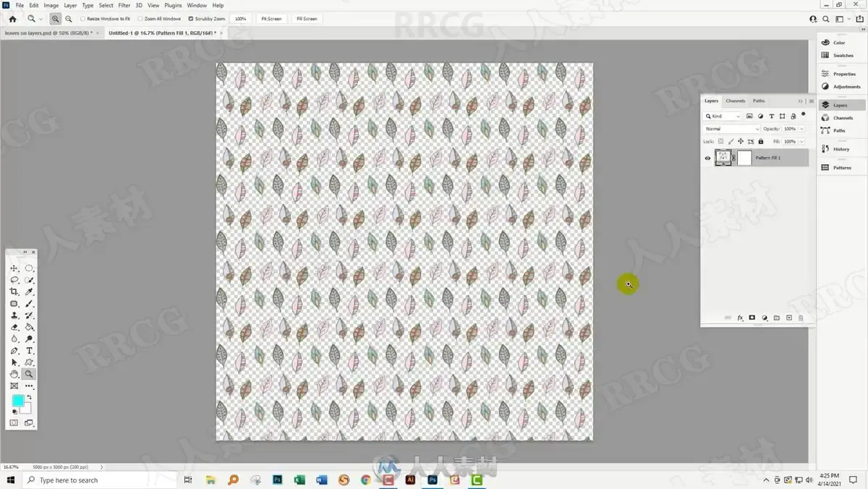Click the Fit Screen button
The image size is (868, 489).
[272, 19]
